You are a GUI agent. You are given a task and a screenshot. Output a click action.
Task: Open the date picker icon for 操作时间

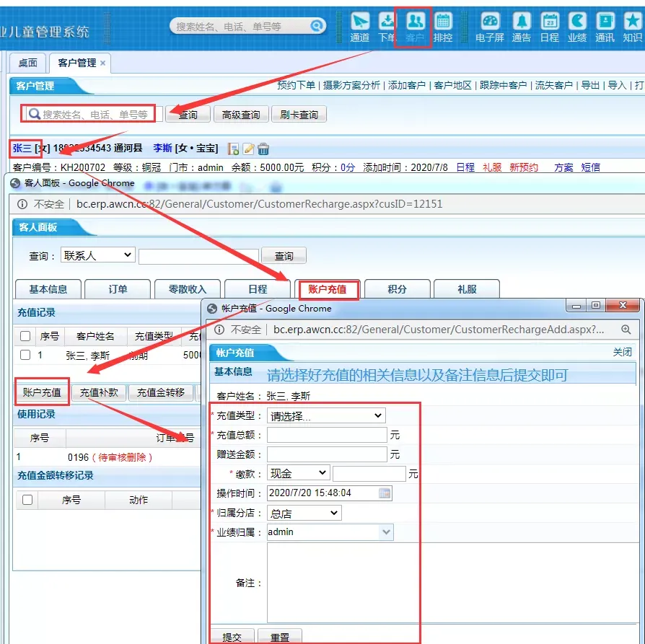385,493
